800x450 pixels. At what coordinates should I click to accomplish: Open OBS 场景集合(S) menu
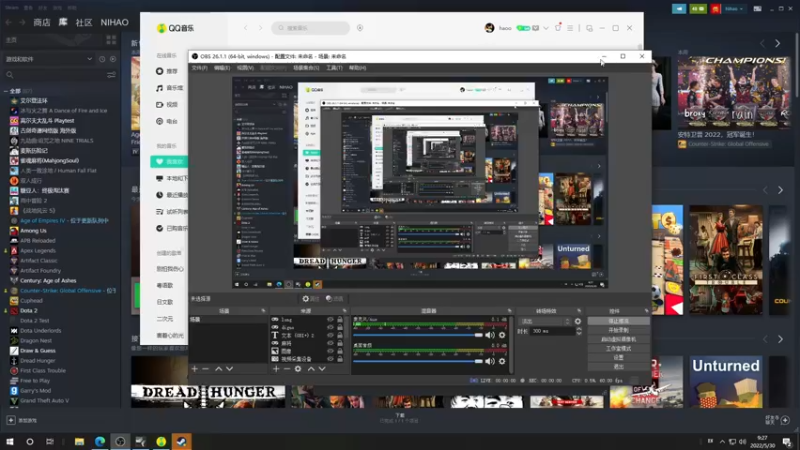[306, 68]
